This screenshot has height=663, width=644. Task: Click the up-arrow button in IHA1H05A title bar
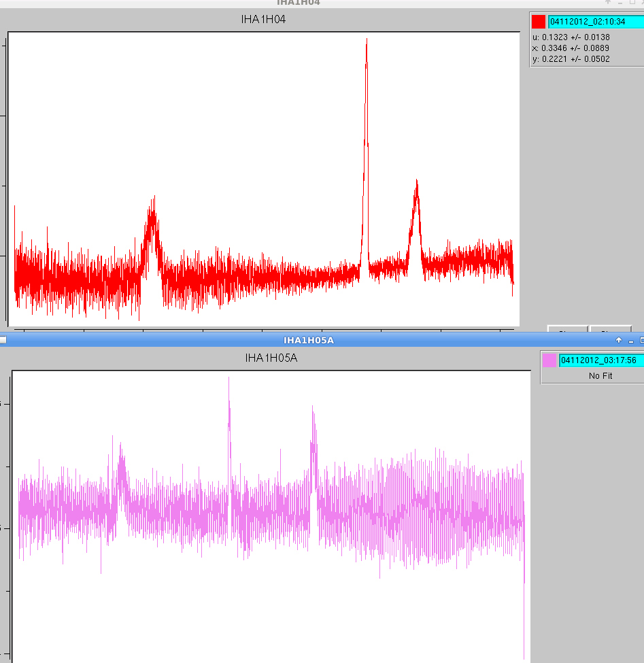pos(619,341)
